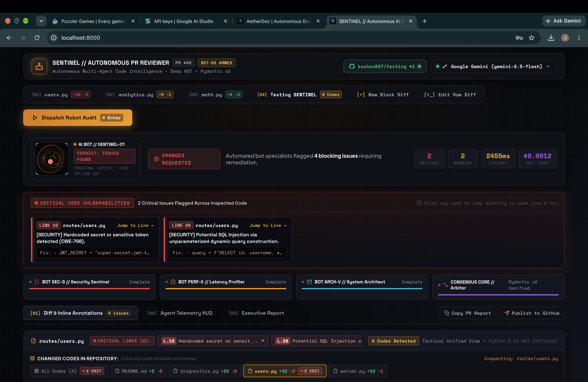Switch to the Agent Telemetry HUD tab

pyautogui.click(x=180, y=313)
